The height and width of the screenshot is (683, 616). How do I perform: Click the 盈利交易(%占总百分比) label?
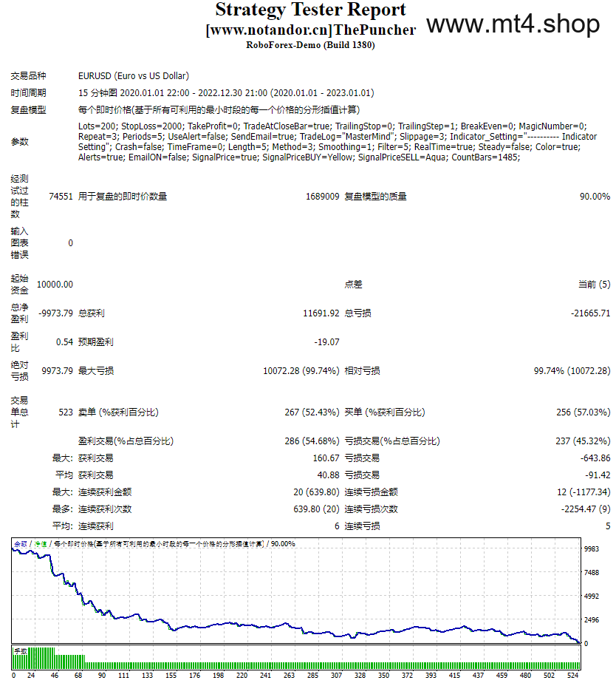coord(126,441)
